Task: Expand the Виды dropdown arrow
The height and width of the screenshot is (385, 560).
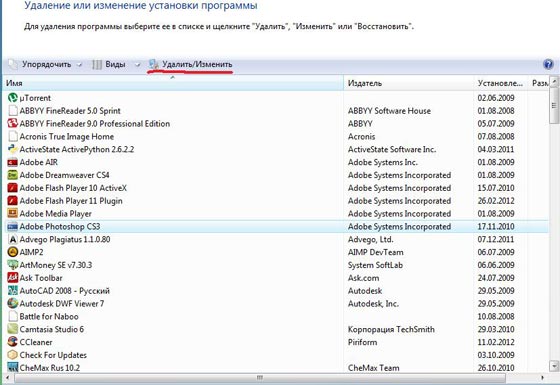Action: tap(138, 65)
